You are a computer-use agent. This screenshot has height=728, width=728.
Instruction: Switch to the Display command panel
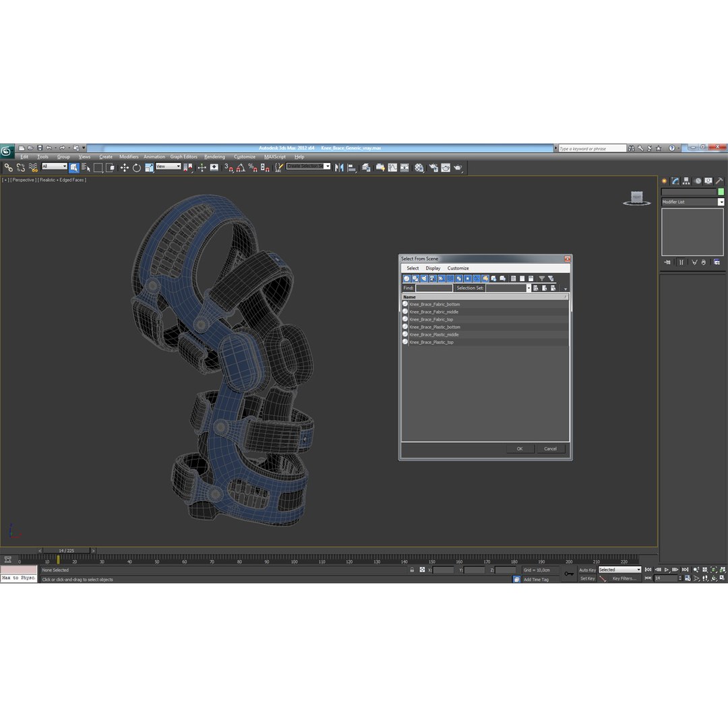point(708,181)
